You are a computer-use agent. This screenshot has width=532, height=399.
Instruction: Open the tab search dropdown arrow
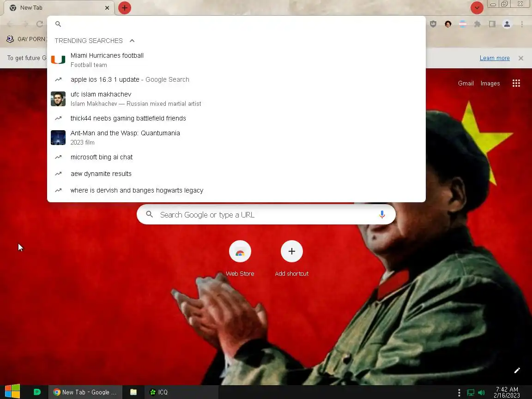click(477, 8)
